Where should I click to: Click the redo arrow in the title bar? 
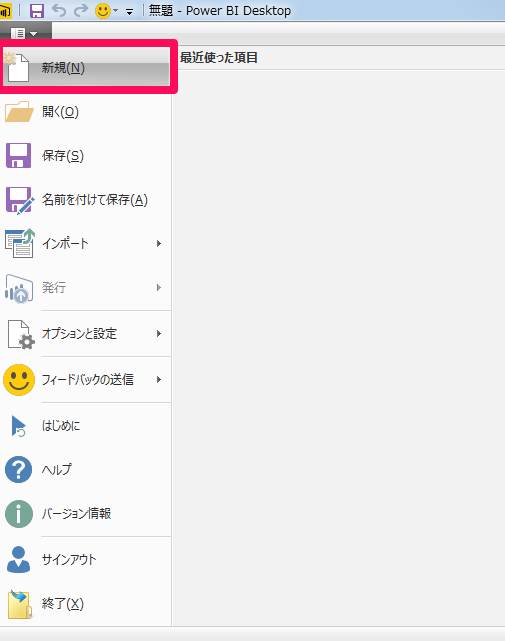[x=81, y=11]
